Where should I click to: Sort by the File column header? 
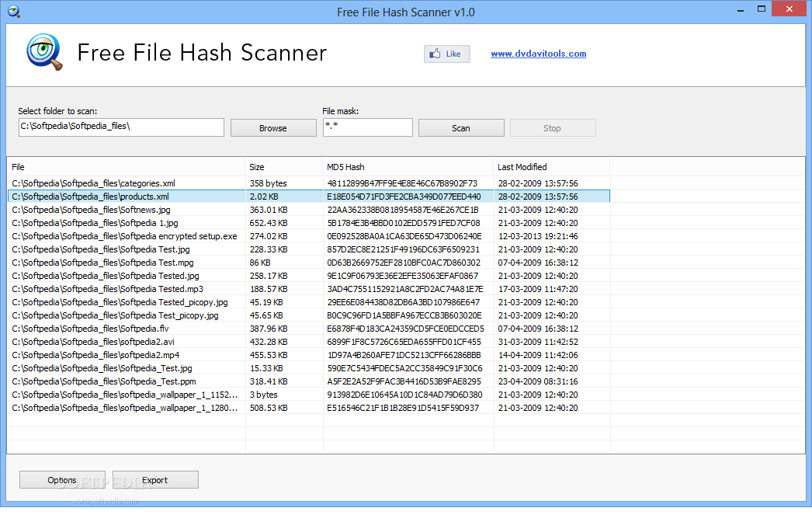126,167
